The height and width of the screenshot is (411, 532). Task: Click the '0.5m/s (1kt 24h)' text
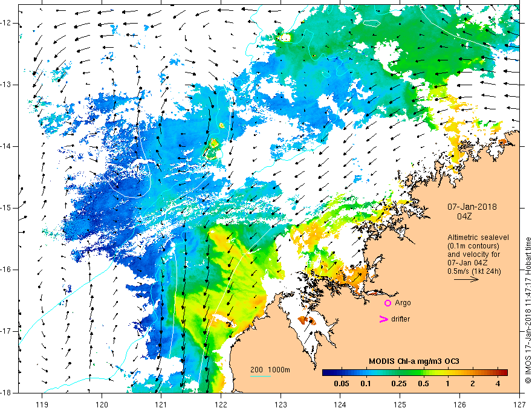coord(474,271)
